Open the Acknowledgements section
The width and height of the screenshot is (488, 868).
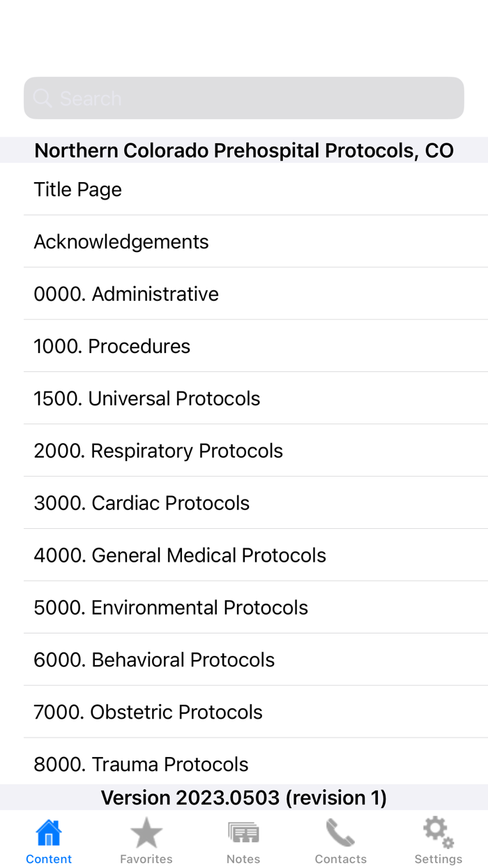121,241
